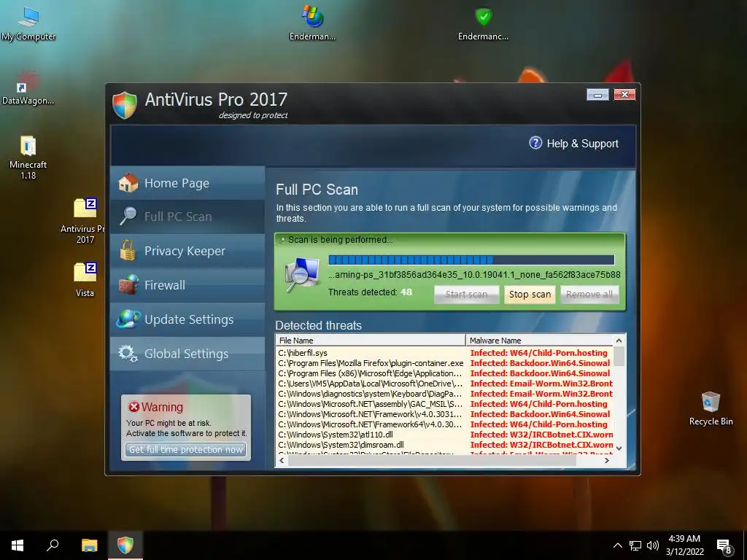Select the Framework\v4.0.3031 threat row
The height and width of the screenshot is (560, 747).
[444, 414]
